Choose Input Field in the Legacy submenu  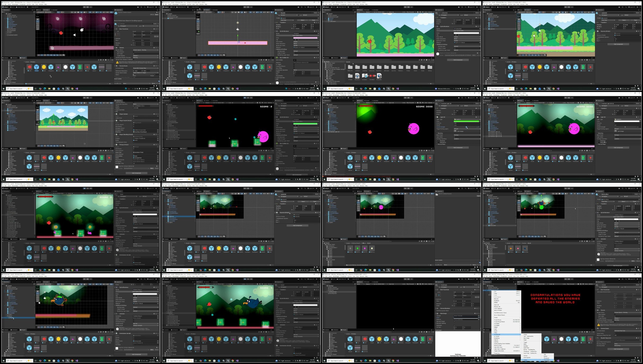(546, 360)
